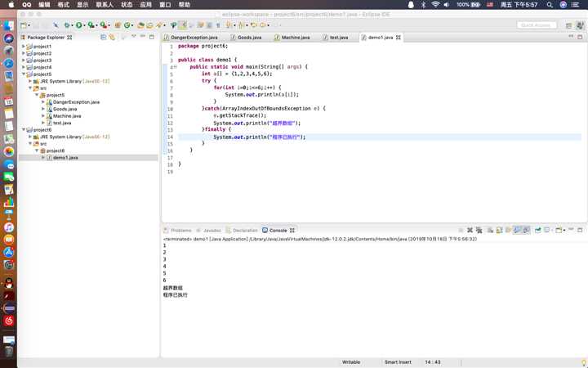
Task: Select DangerException.java in Package Explorer tree
Action: (x=76, y=102)
